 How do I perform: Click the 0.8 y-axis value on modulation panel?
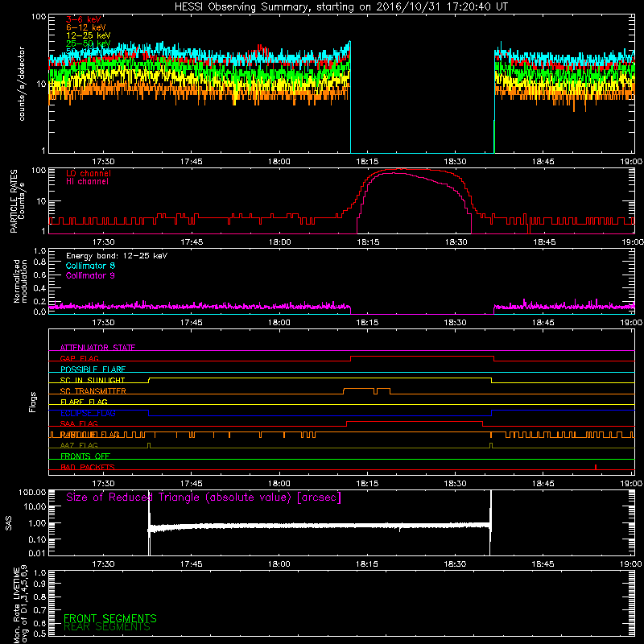[x=39, y=262]
